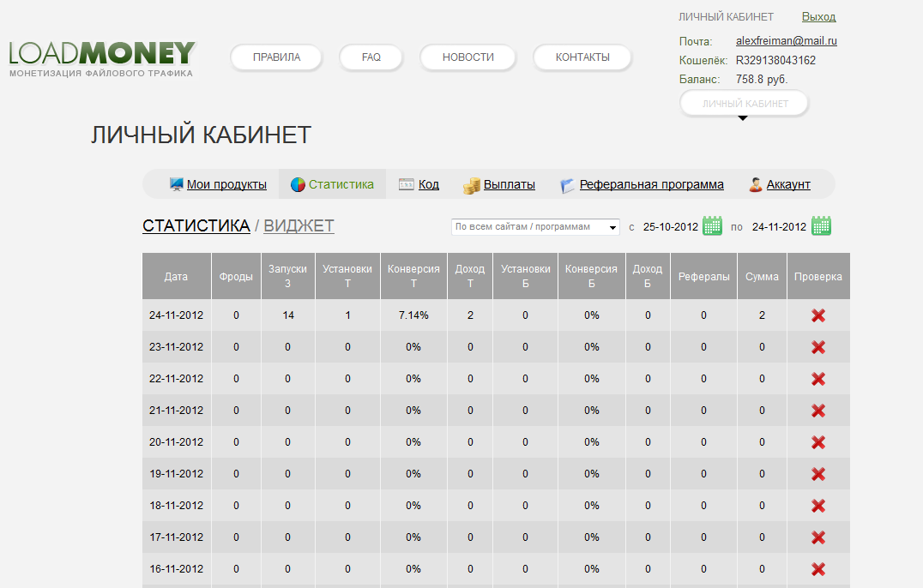The width and height of the screenshot is (923, 588).
Task: Click red cross in 20-11-2012 row
Action: pos(818,443)
